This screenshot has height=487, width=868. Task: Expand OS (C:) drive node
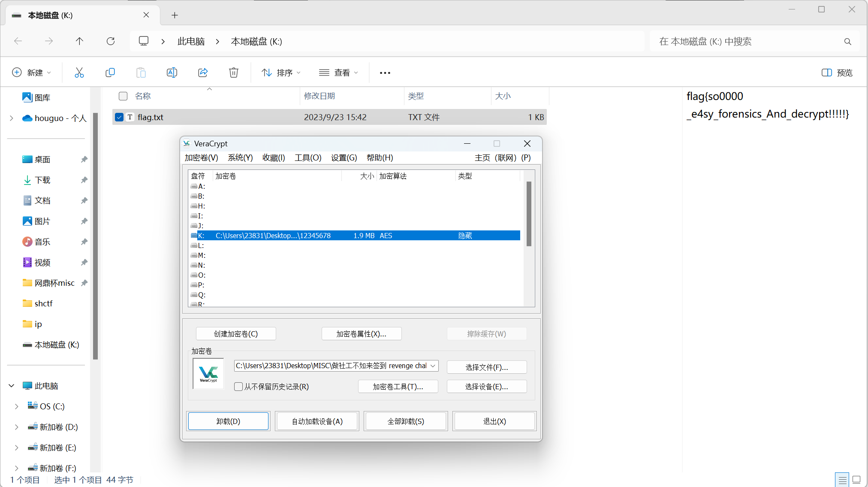pyautogui.click(x=17, y=407)
